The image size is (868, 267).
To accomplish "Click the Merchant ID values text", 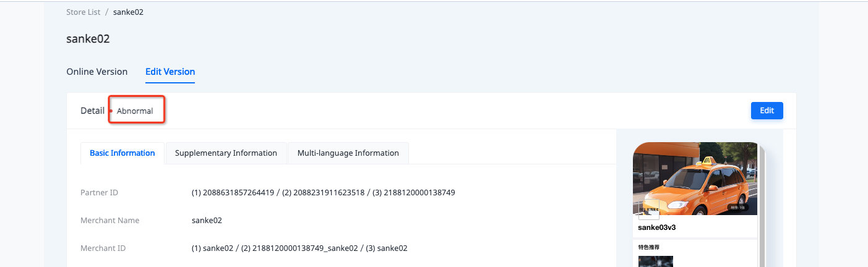I will click(299, 248).
